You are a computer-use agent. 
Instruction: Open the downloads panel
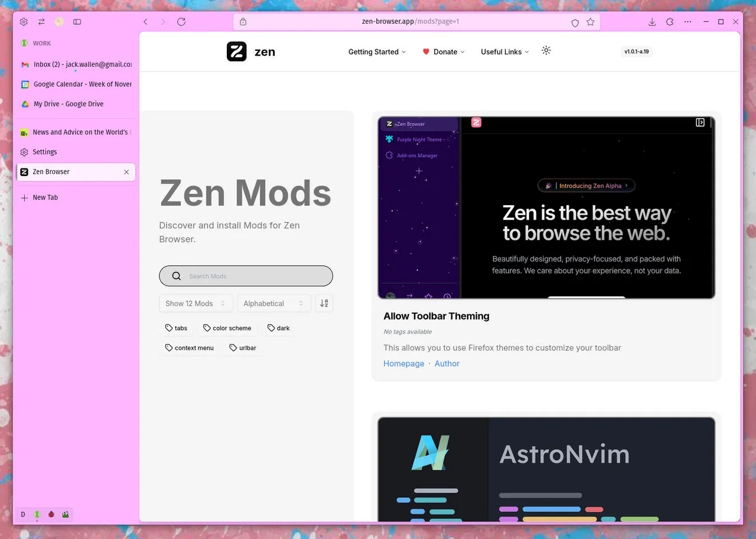[x=652, y=22]
